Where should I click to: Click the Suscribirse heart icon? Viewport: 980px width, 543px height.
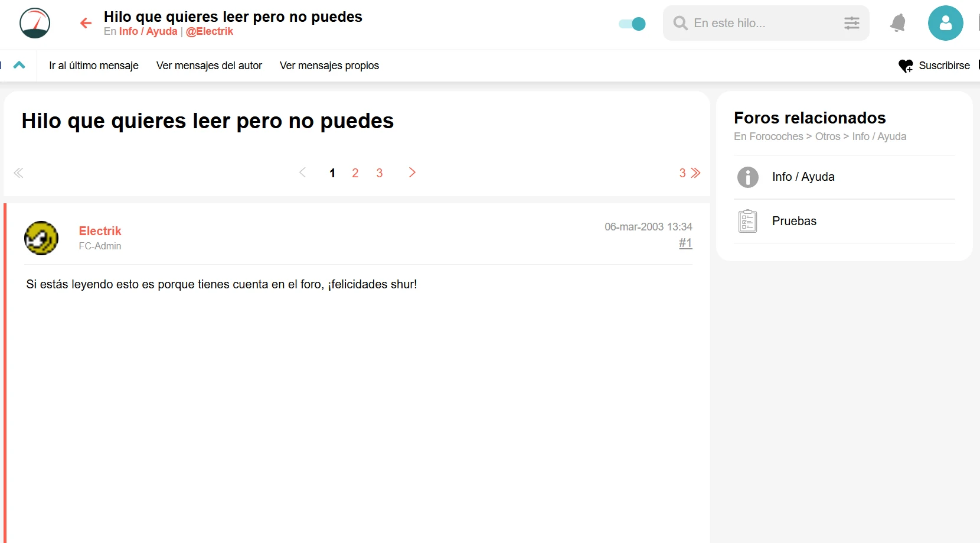point(906,66)
